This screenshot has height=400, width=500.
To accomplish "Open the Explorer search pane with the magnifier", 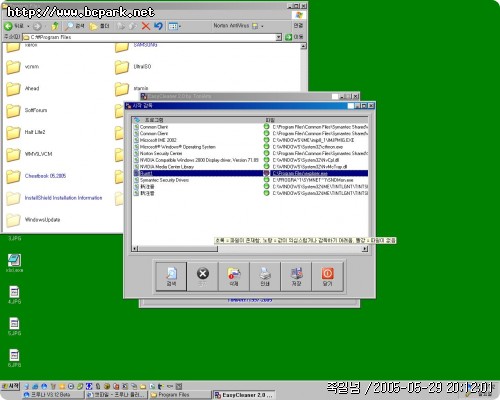I will (75, 26).
